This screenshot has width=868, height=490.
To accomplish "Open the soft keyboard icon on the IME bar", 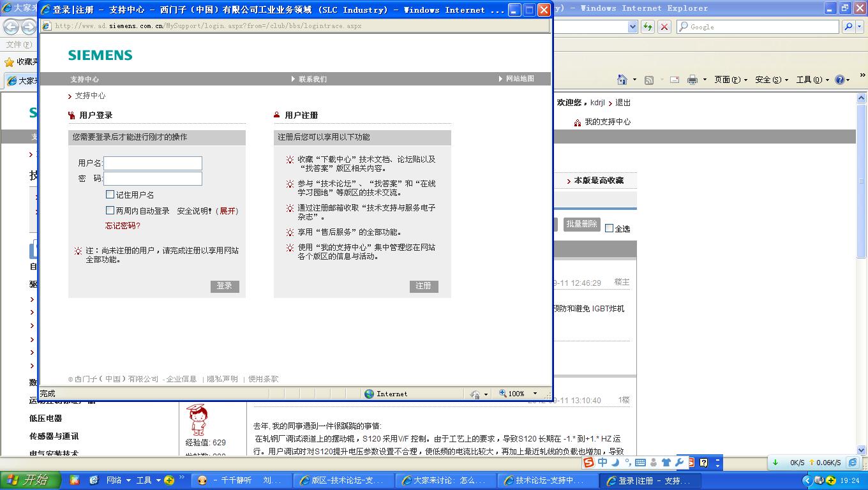I will 640,463.
